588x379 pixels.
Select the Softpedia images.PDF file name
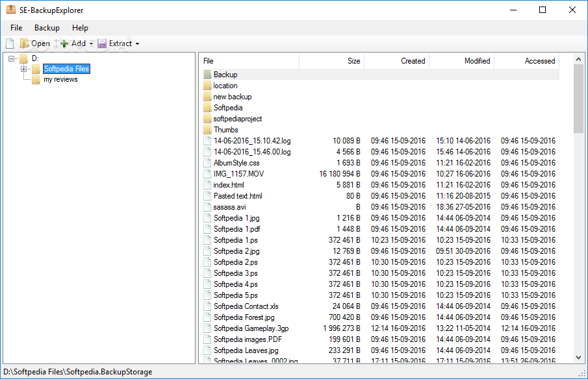coord(248,339)
